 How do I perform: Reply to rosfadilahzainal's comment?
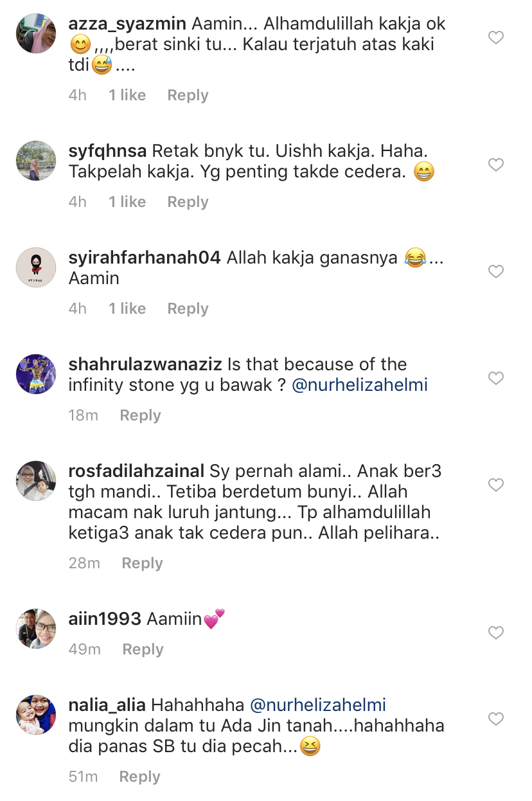point(142,563)
